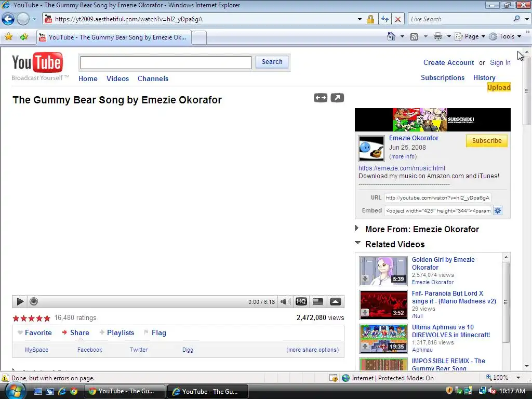
Task: Play the video with play button
Action: [x=20, y=302]
